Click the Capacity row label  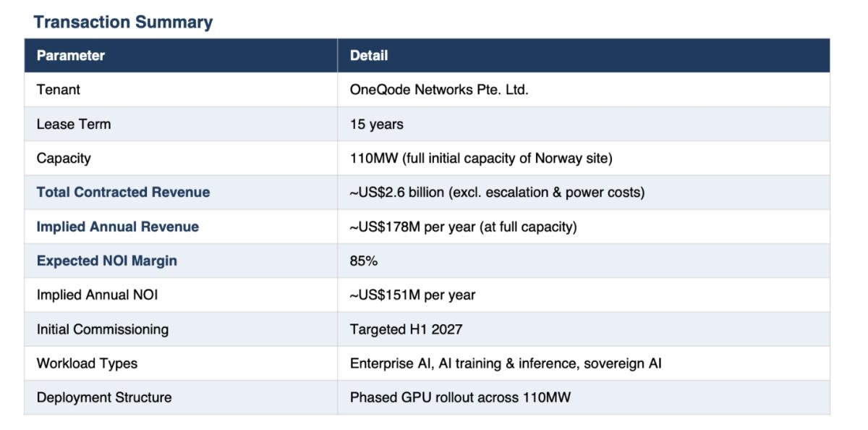[64, 158]
